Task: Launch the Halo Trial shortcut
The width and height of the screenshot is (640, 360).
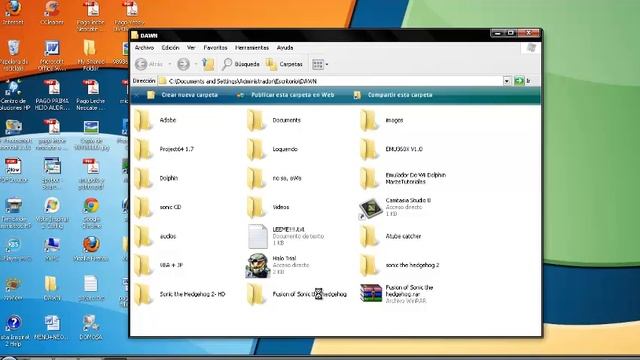Action: coord(277,265)
